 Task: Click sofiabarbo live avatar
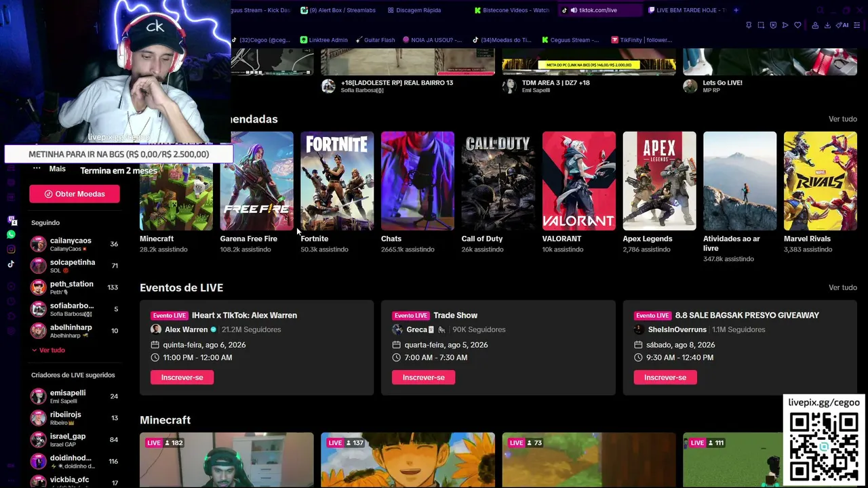click(x=39, y=309)
